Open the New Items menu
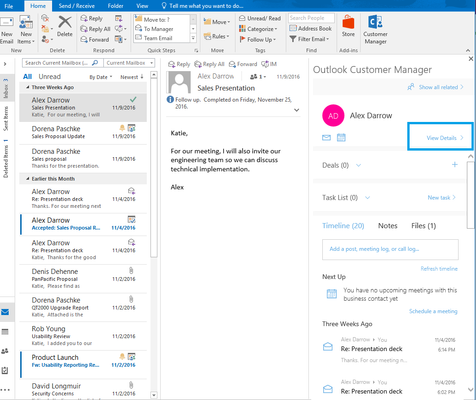Screen dimensions: 476x400 click(26, 30)
